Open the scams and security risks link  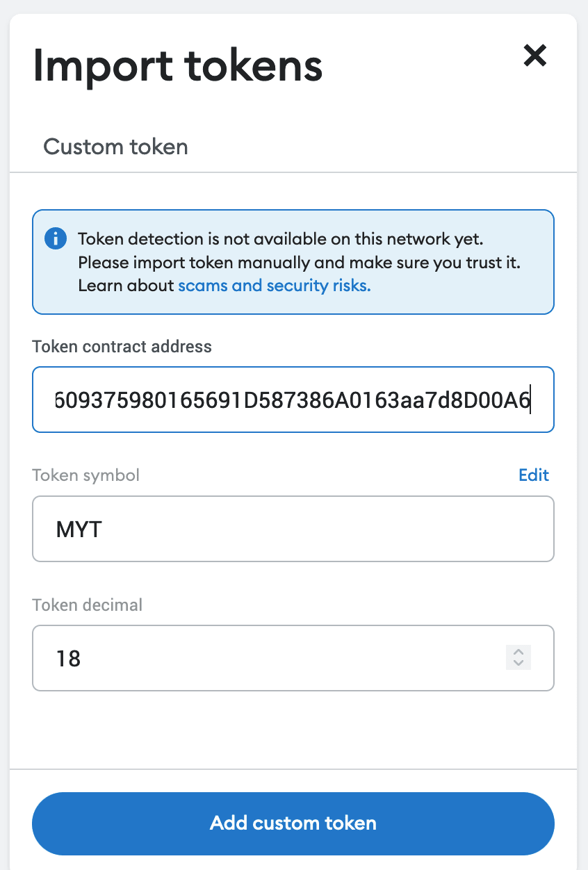click(x=275, y=286)
